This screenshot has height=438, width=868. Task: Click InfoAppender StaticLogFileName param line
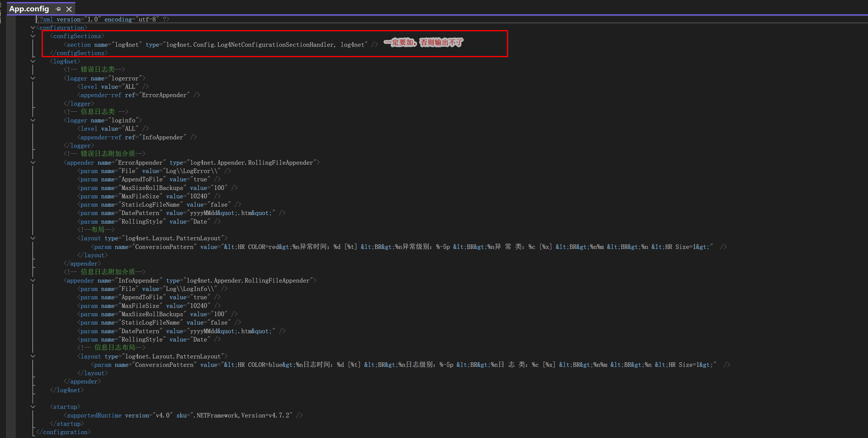coord(159,323)
